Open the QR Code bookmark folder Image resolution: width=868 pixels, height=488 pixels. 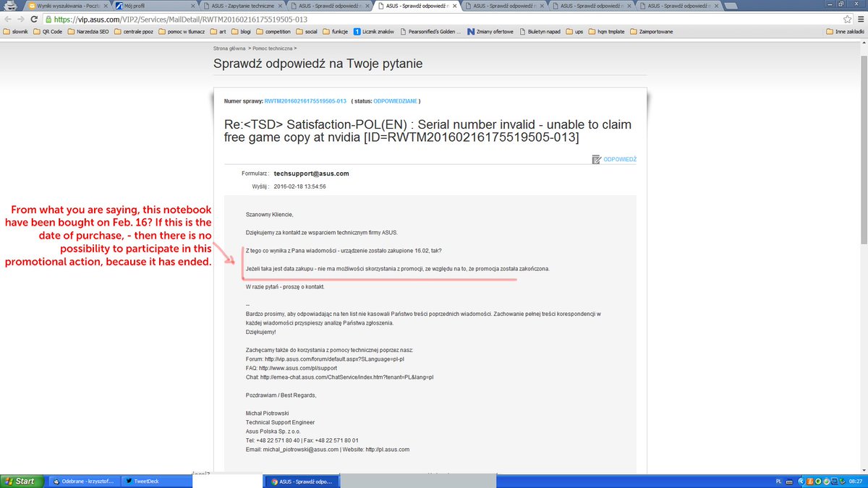click(x=48, y=32)
